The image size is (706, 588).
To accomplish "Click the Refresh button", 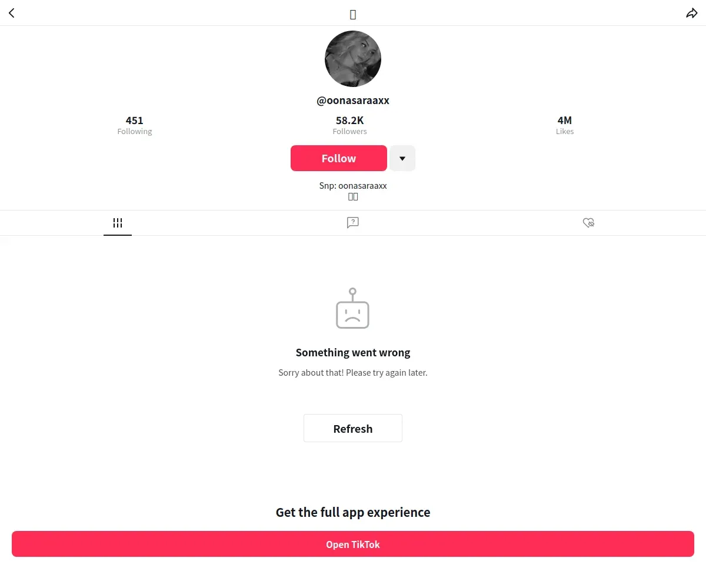I will (x=353, y=428).
